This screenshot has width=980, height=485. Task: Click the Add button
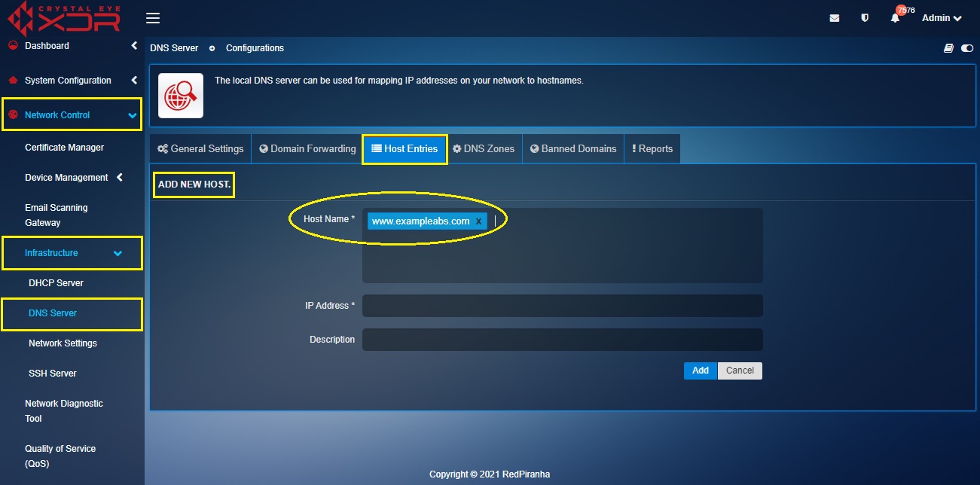tap(701, 371)
